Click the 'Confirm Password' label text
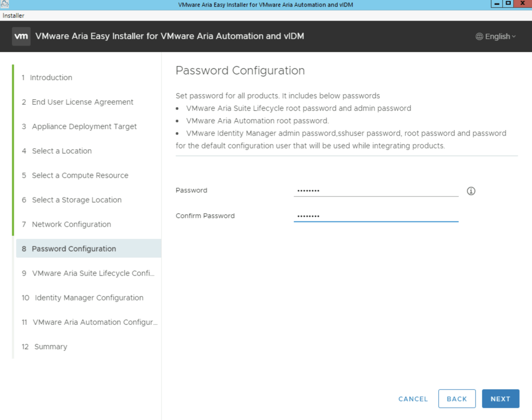532x420 pixels. coord(205,216)
